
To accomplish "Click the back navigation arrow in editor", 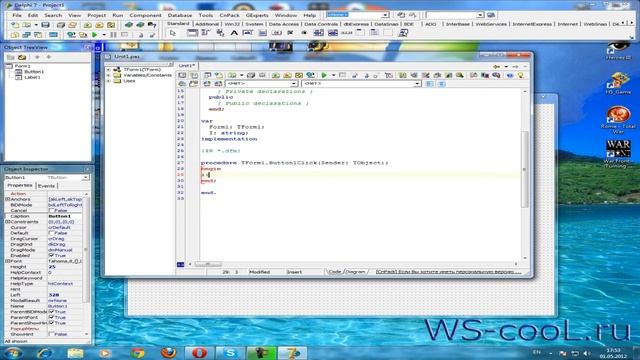I will point(496,67).
